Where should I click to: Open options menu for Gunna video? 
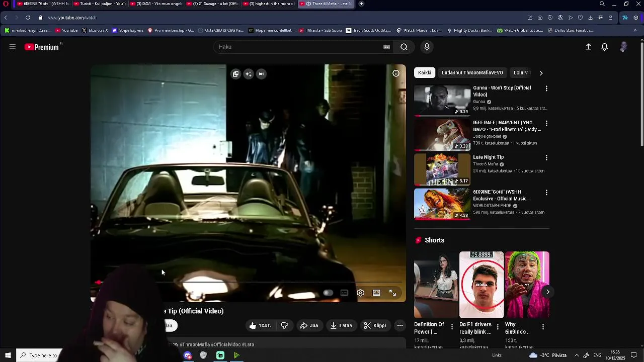point(546,88)
